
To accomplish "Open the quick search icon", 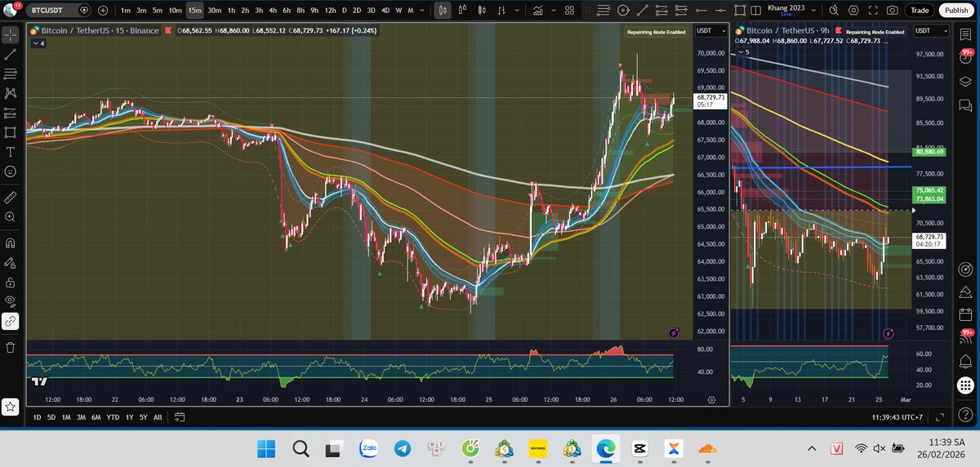I will click(835, 11).
